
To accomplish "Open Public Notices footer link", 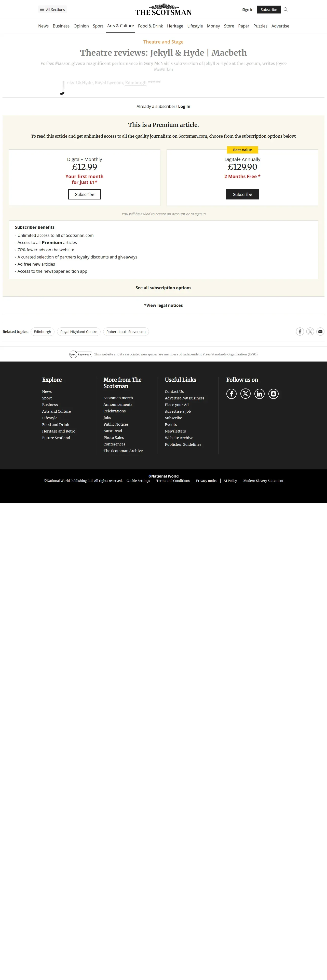I will pos(116,424).
